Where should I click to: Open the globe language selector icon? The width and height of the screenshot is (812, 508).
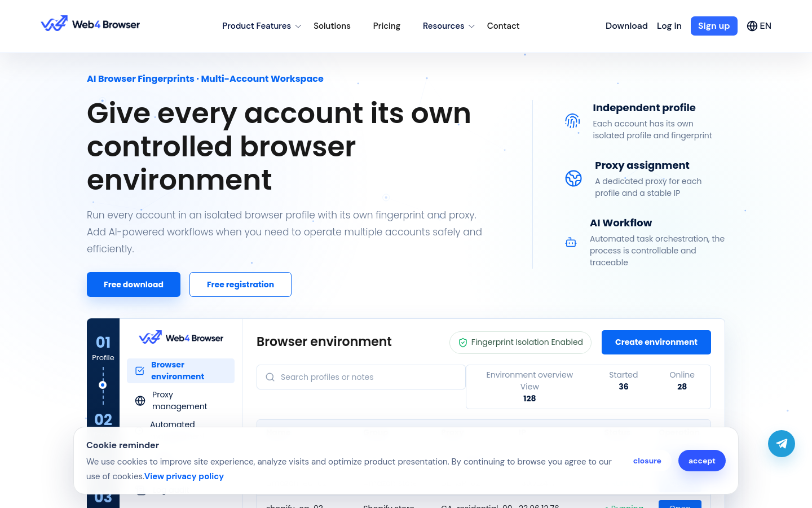tap(752, 26)
